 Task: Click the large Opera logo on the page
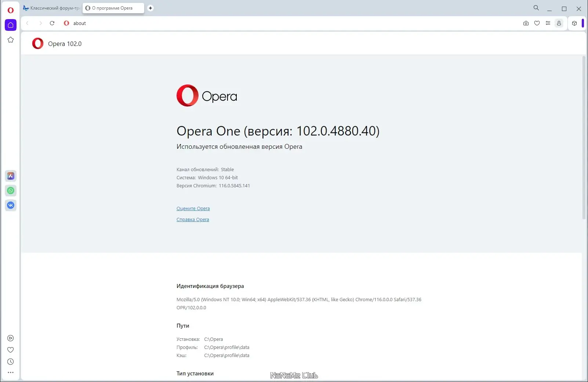coord(207,95)
